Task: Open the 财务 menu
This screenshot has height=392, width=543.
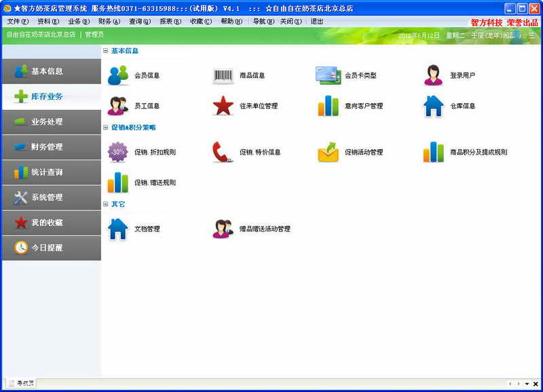Action: point(109,22)
